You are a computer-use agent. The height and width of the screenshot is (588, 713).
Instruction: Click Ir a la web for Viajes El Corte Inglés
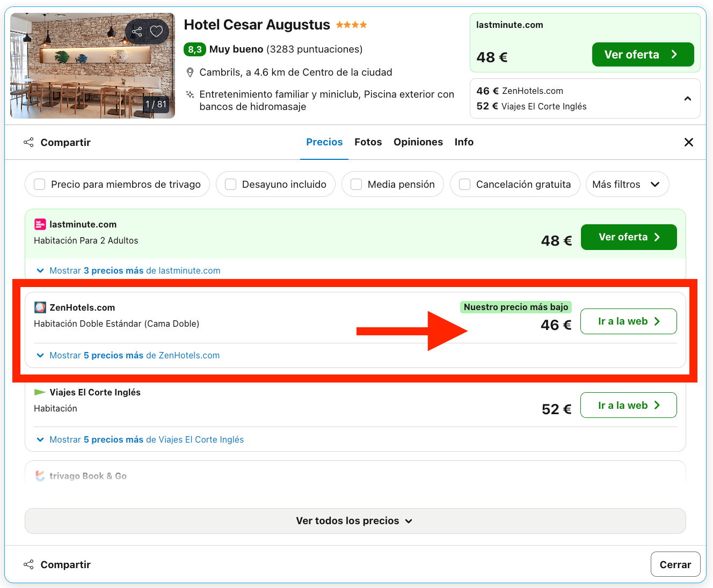click(629, 406)
